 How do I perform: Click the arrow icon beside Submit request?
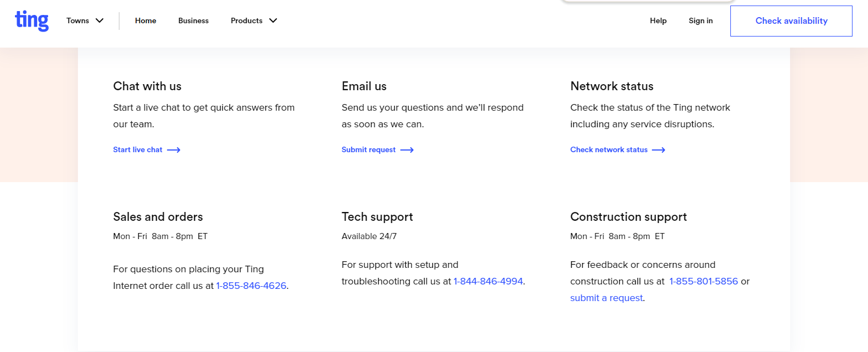point(407,150)
